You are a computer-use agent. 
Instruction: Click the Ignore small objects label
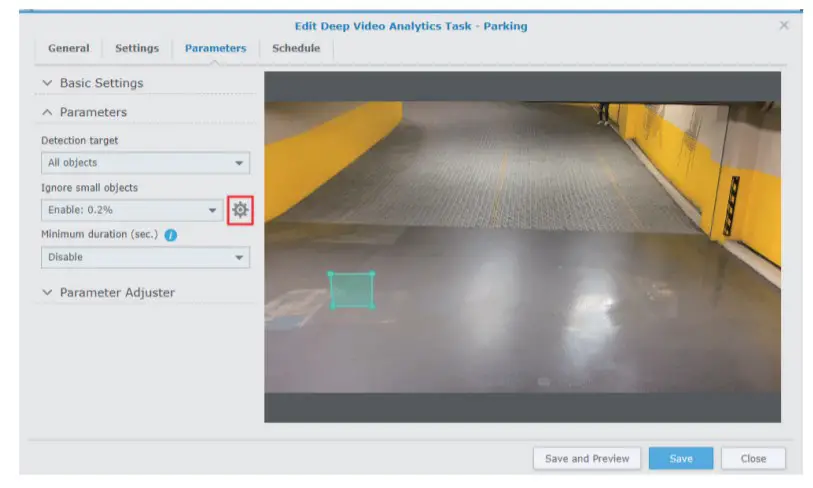[89, 188]
